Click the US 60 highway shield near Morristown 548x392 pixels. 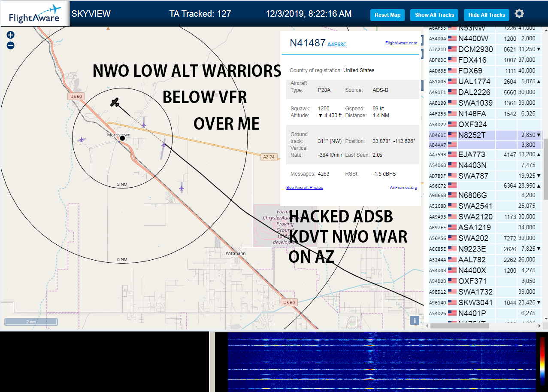point(76,96)
